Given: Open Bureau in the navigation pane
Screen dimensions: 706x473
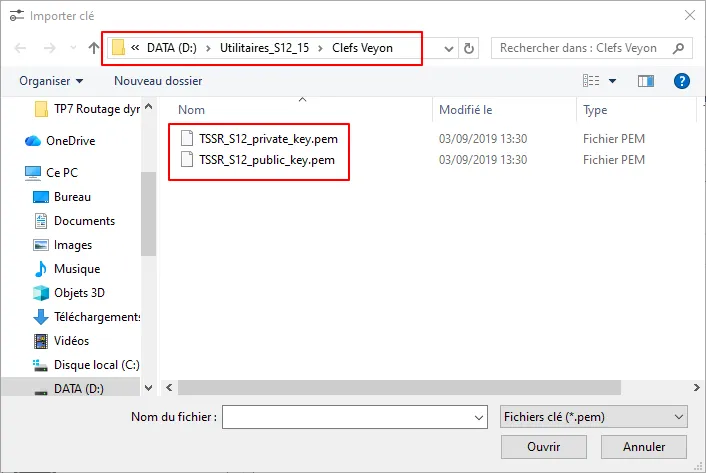Looking at the screenshot, I should click(x=62, y=197).
